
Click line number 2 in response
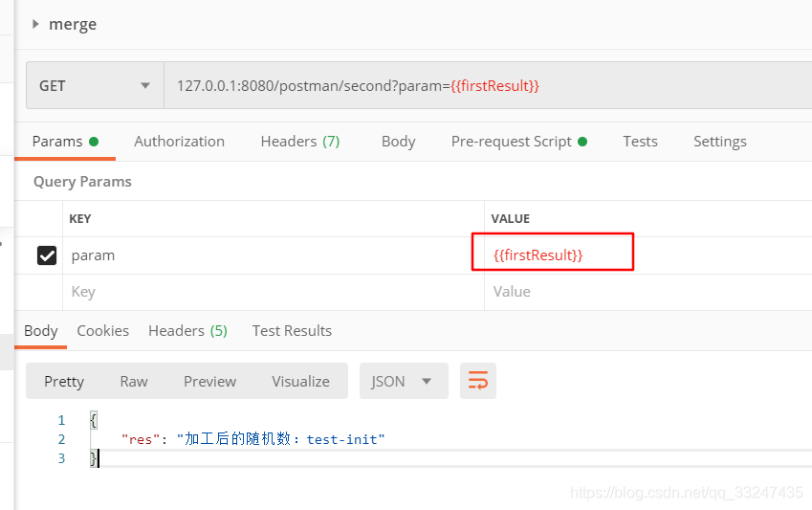(61, 439)
